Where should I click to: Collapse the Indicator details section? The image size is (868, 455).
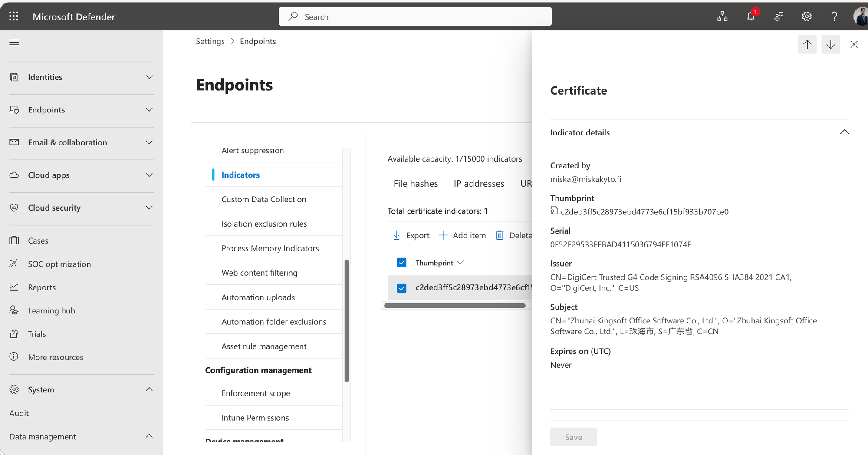[844, 132]
